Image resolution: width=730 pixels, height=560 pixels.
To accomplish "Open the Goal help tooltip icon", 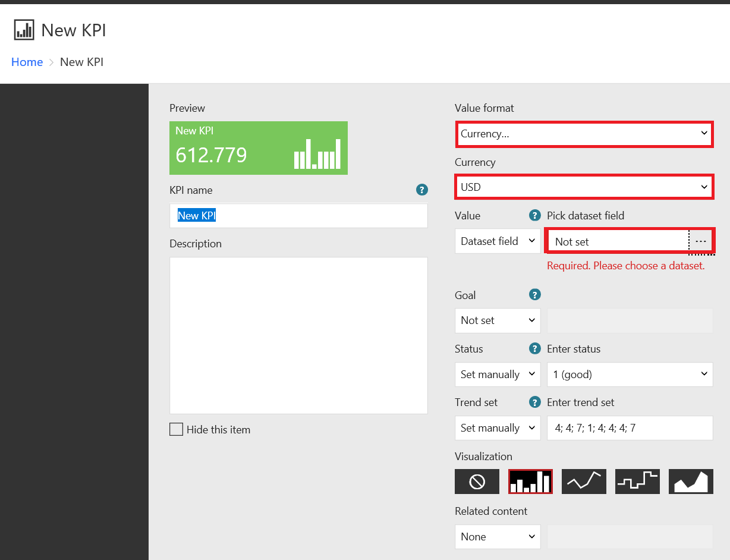I will pyautogui.click(x=534, y=294).
